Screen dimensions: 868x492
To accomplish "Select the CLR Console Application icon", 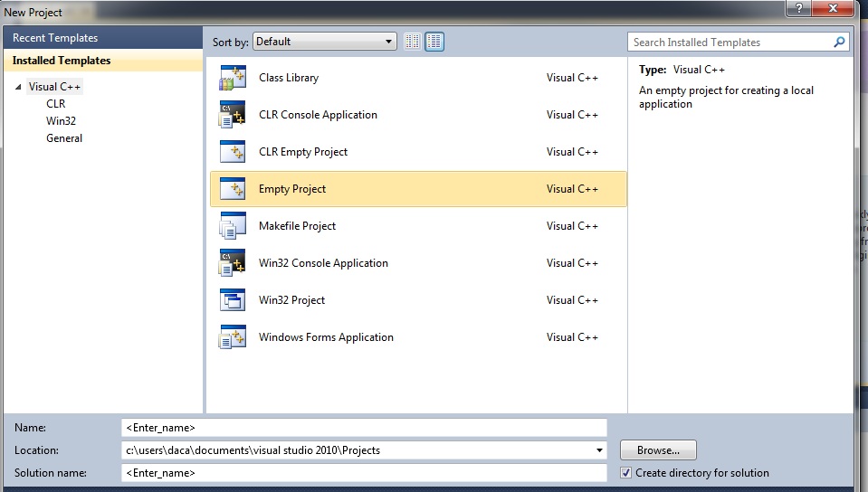I will [233, 116].
